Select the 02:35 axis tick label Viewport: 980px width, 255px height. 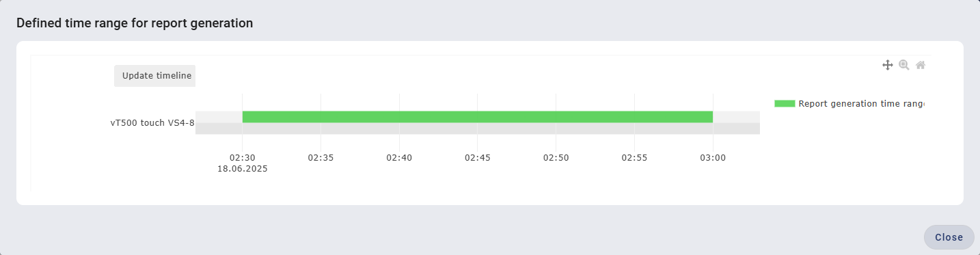(x=321, y=157)
